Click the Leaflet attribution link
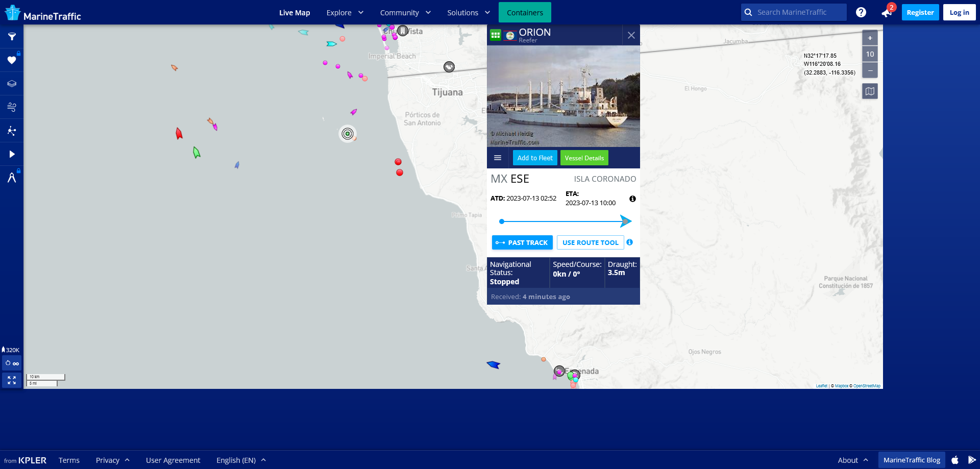This screenshot has width=980, height=469. pos(821,386)
